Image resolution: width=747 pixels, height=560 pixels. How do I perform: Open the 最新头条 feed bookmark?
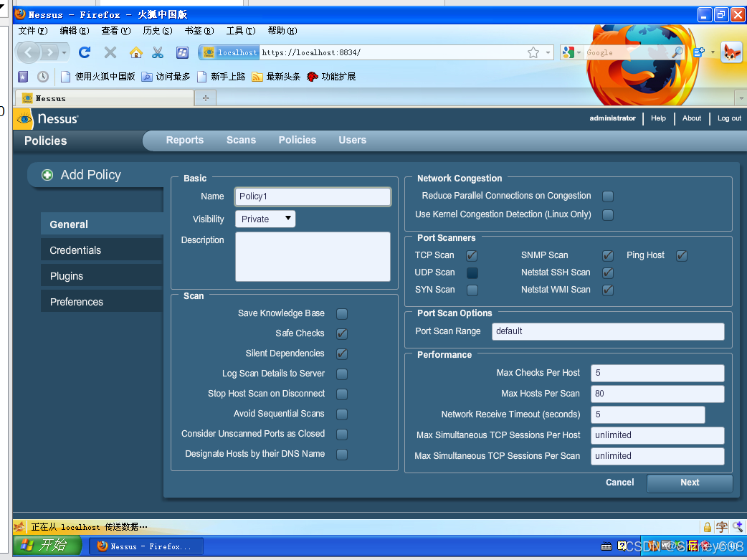(276, 76)
